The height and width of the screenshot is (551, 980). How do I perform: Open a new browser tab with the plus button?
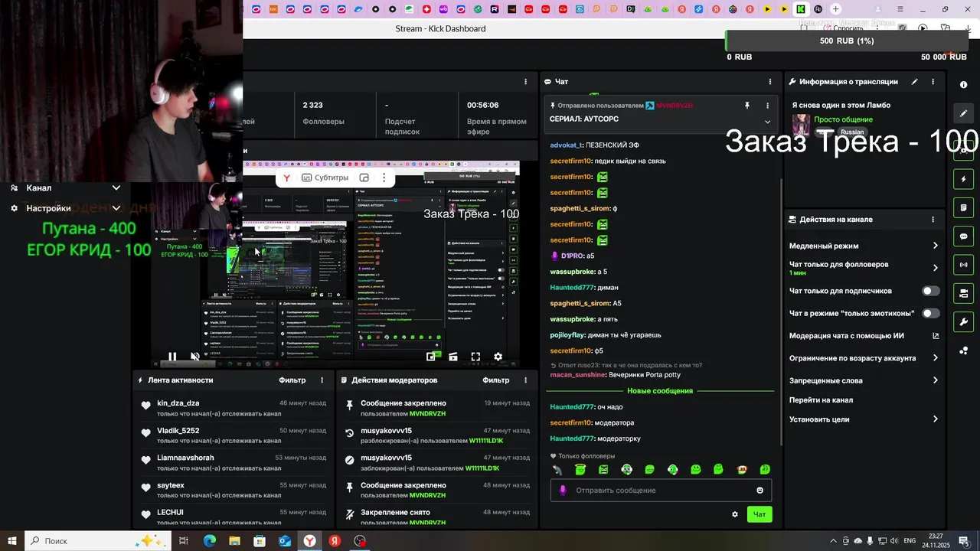[x=835, y=9]
